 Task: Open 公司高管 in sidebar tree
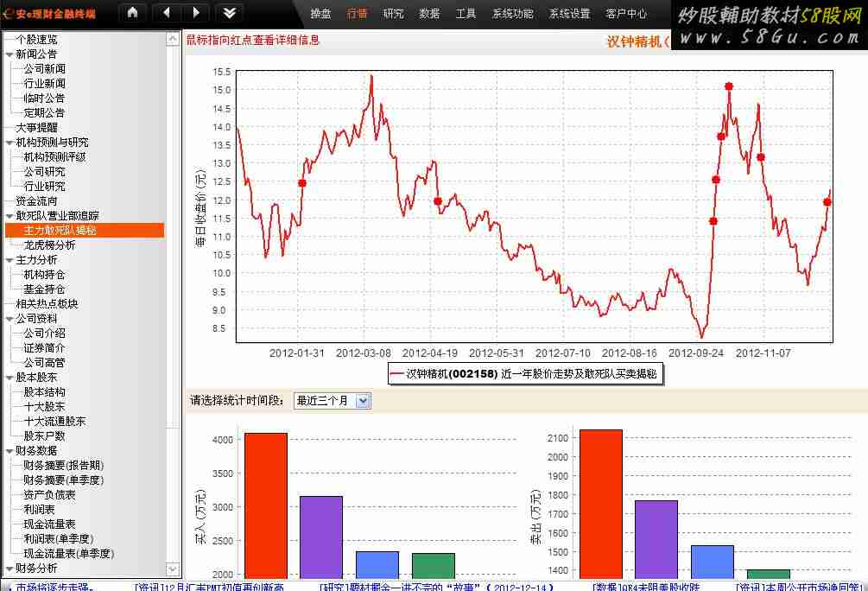click(44, 363)
